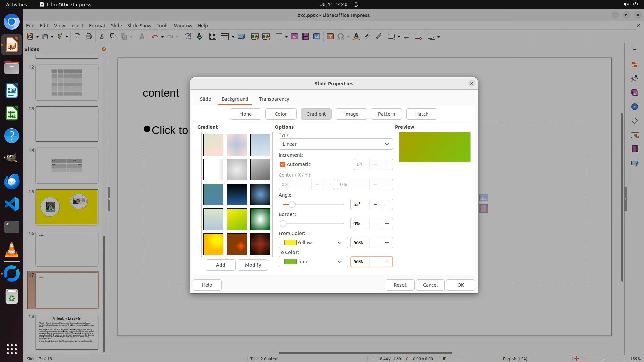Viewport: 644px width, 362px height.
Task: Open the To Color Lime dropdown
Action: coord(313,262)
